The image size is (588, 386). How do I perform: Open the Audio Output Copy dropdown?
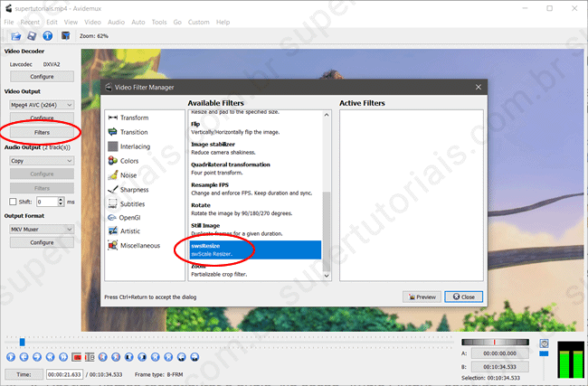[x=42, y=160]
